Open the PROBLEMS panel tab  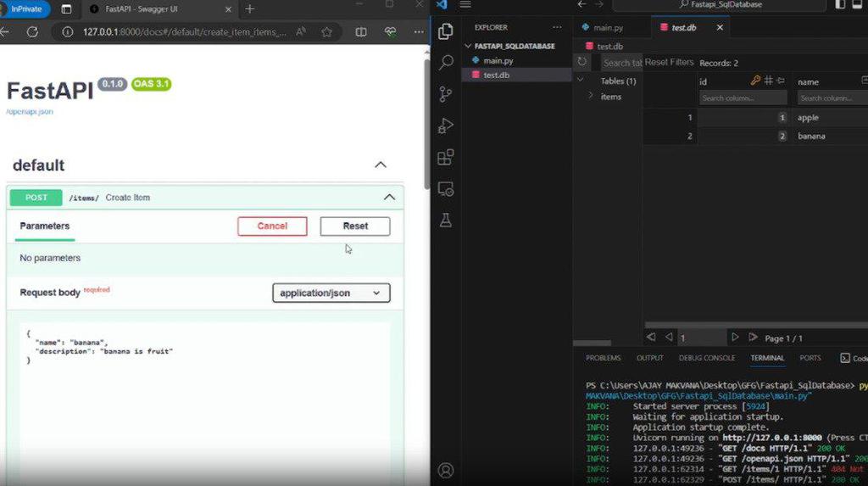[603, 358]
